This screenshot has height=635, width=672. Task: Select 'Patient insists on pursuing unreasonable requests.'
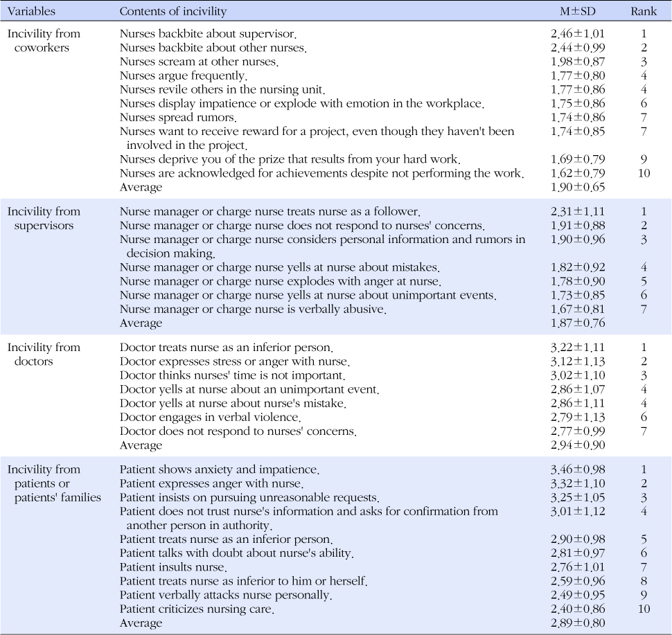click(x=249, y=497)
